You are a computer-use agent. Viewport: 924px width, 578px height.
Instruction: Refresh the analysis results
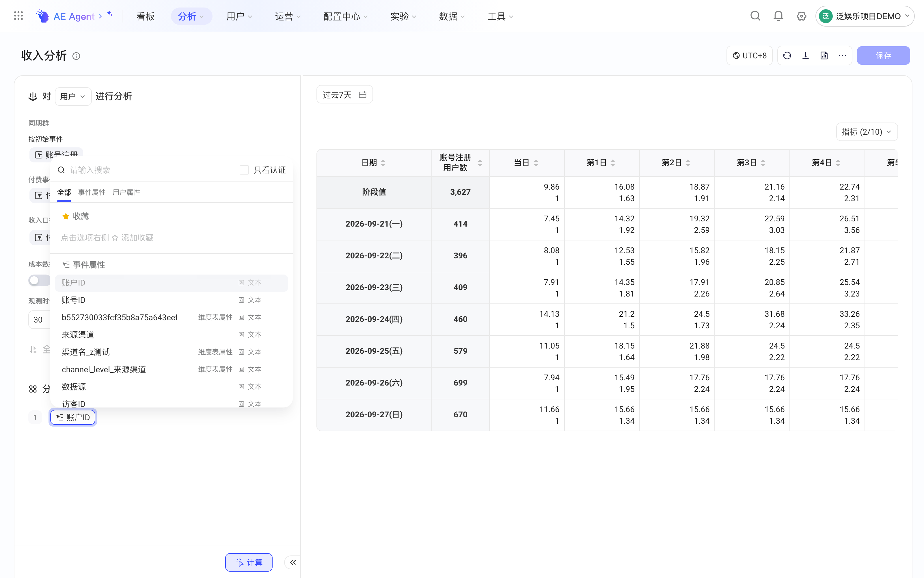(x=787, y=56)
